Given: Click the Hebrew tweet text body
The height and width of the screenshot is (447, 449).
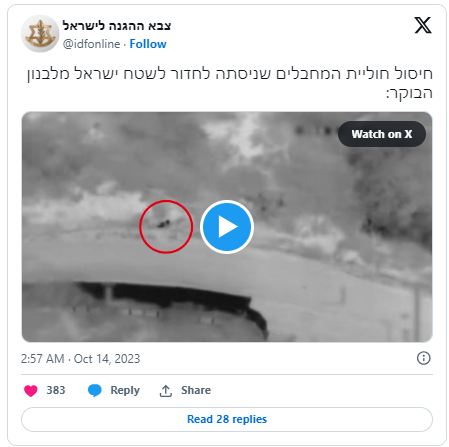Looking at the screenshot, I should point(230,83).
